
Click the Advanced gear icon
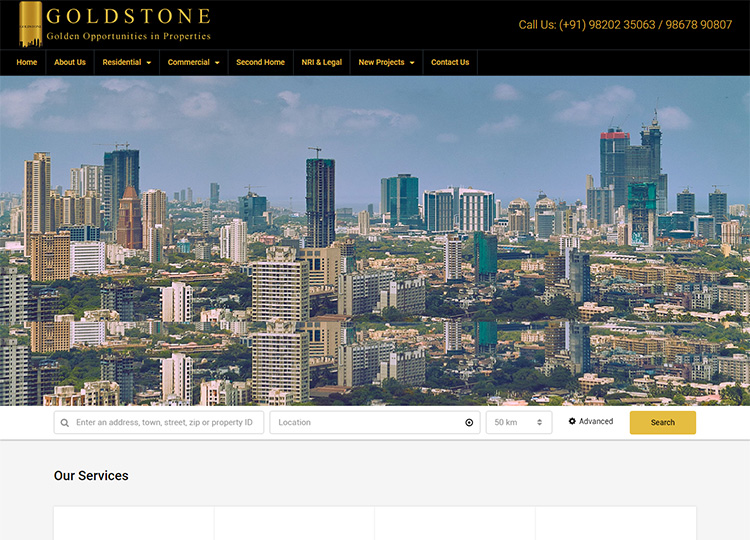pyautogui.click(x=572, y=421)
